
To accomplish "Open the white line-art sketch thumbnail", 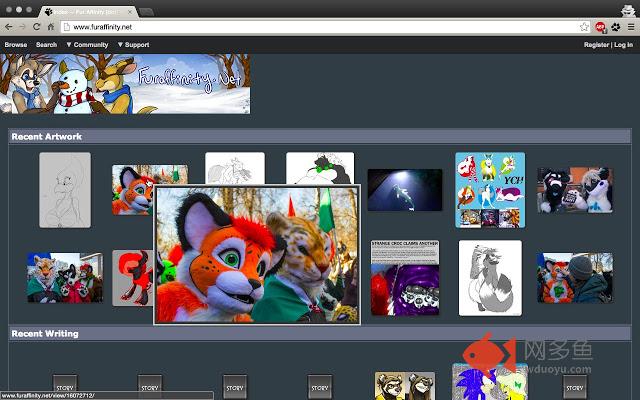I will 235,168.
